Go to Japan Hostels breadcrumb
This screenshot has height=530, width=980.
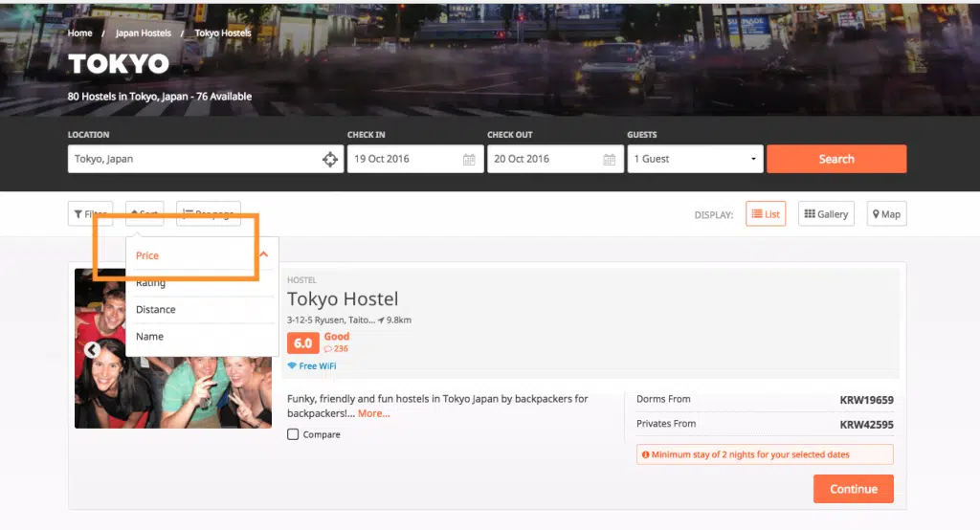pyautogui.click(x=144, y=33)
